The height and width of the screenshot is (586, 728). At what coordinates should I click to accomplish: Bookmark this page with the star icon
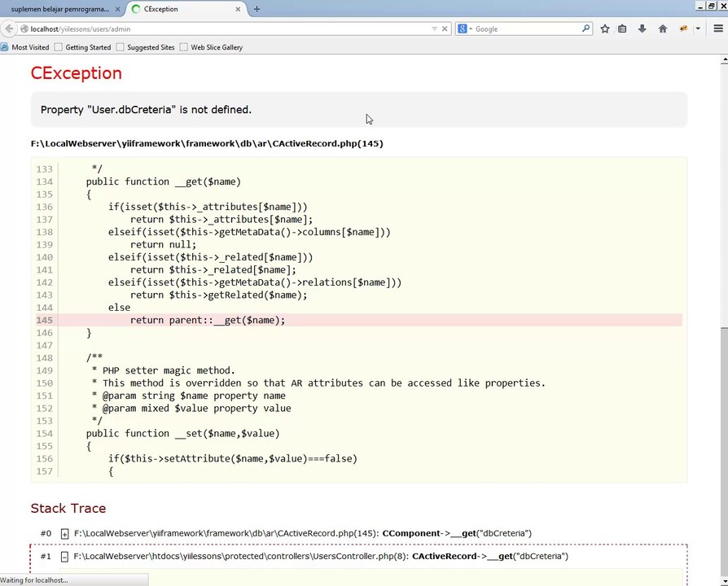[x=604, y=28]
